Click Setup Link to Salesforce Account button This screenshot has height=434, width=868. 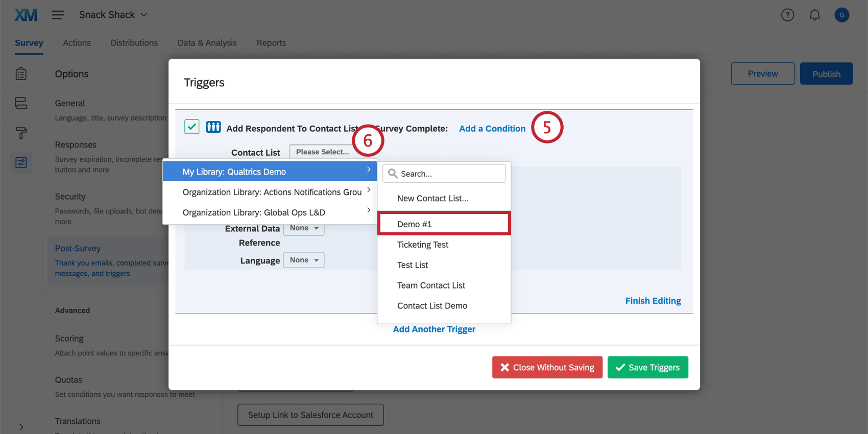310,415
